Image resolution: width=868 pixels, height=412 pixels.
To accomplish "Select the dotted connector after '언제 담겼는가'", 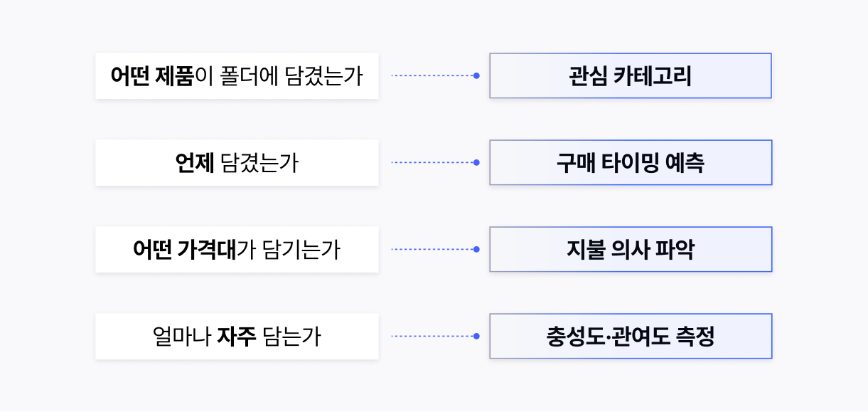I will pyautogui.click(x=432, y=163).
